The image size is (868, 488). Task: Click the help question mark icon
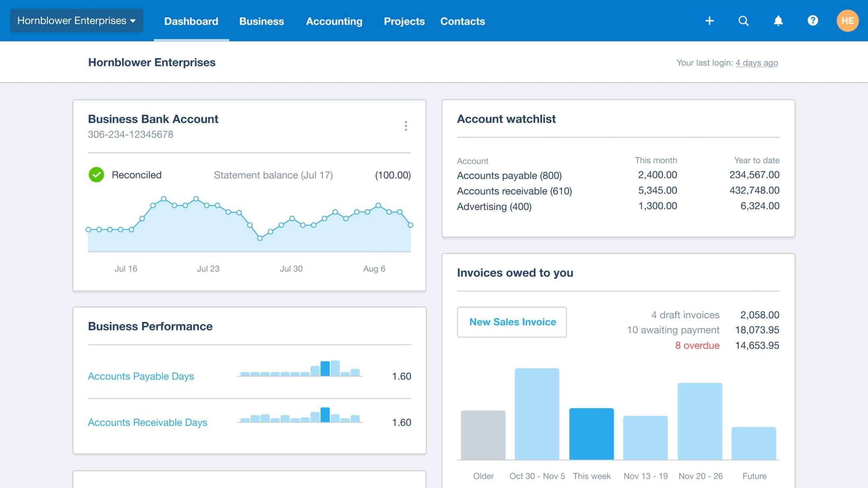click(812, 21)
